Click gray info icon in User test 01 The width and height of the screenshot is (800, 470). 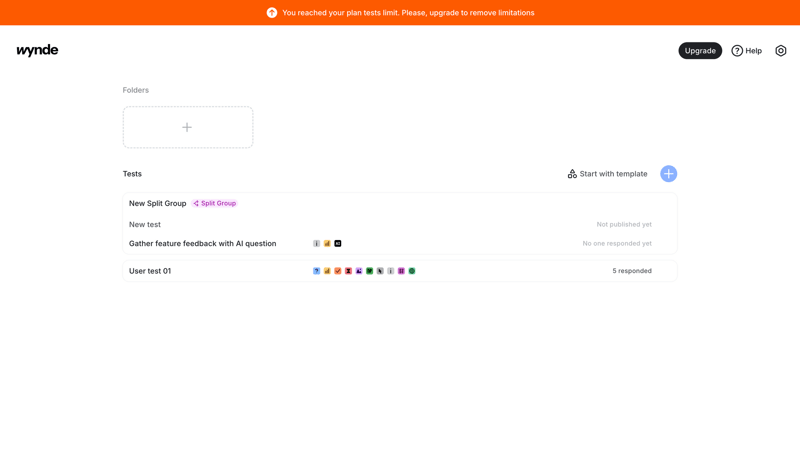click(x=391, y=271)
